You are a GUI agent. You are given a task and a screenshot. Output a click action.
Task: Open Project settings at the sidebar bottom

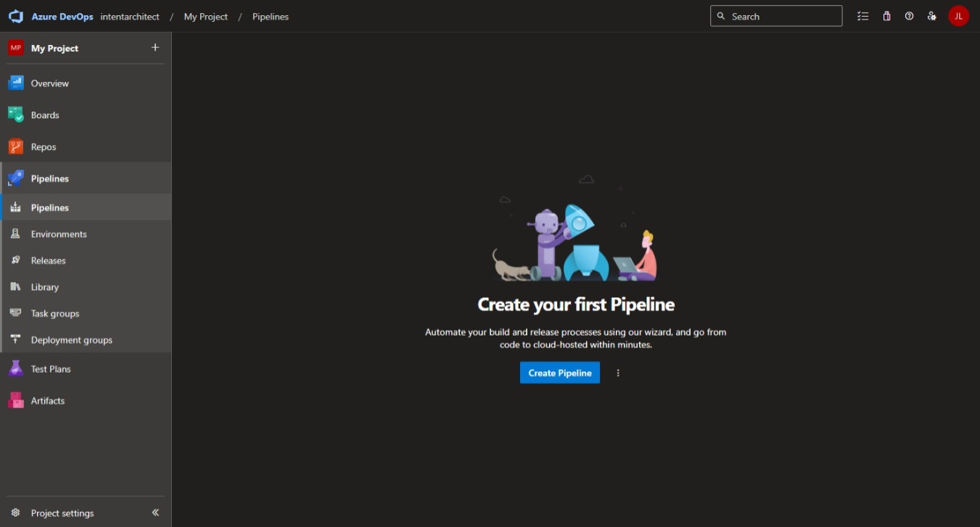62,513
